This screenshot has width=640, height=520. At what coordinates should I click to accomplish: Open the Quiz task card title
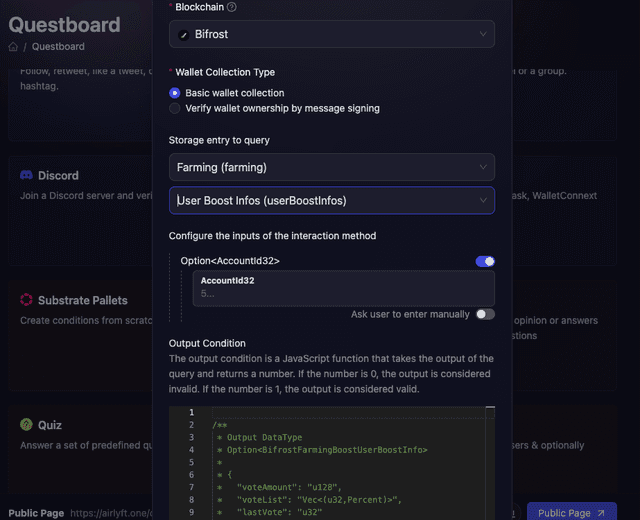(49, 425)
